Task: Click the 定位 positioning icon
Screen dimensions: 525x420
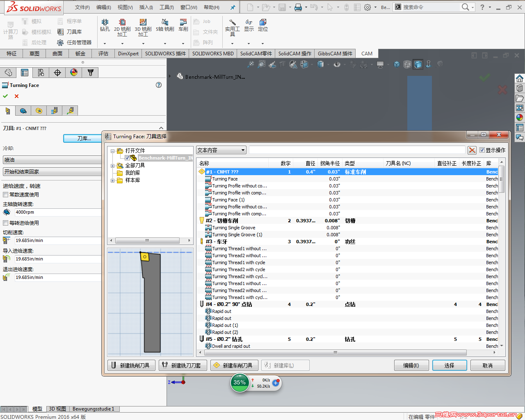Action: (263, 25)
